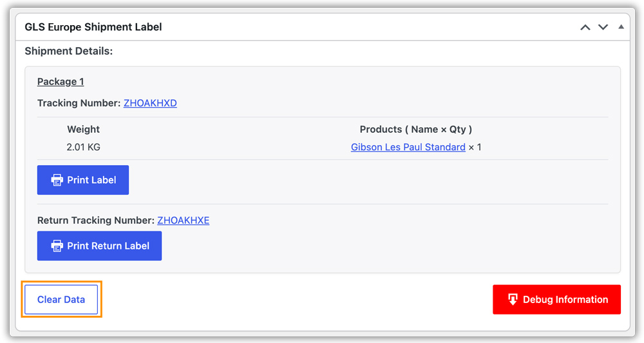Image resolution: width=644 pixels, height=343 pixels.
Task: Click the Clear Data button
Action: (61, 299)
